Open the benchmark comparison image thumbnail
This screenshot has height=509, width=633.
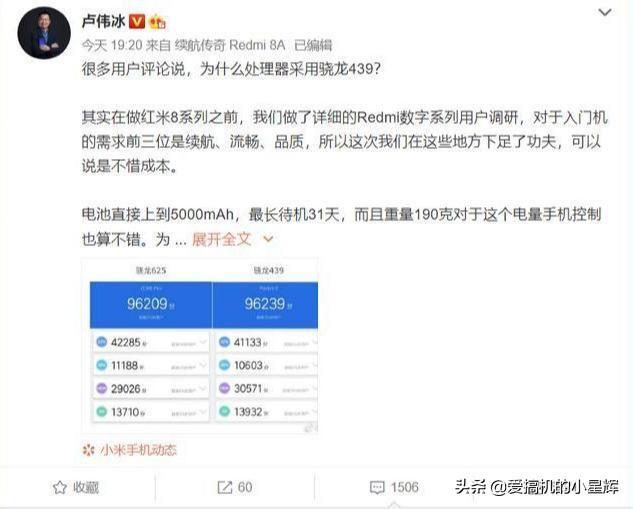pos(199,346)
